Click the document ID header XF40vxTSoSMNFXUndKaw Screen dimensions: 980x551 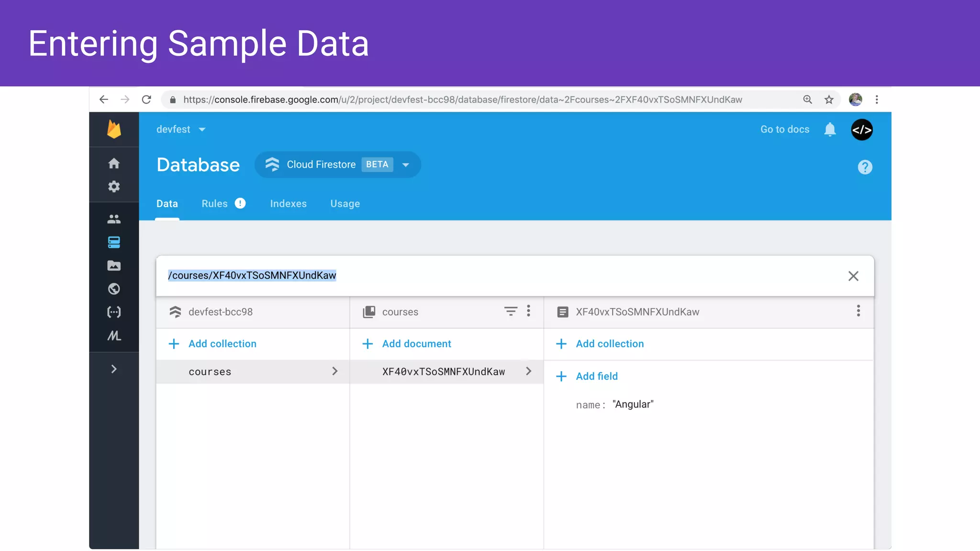(637, 312)
